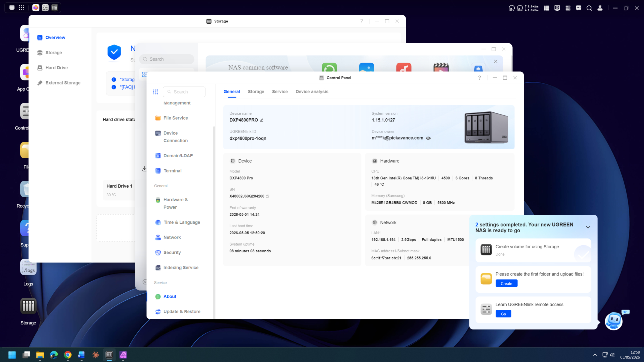The image size is (644, 362).
Task: Click the IP address 192.168.1.194
Action: [x=383, y=240]
